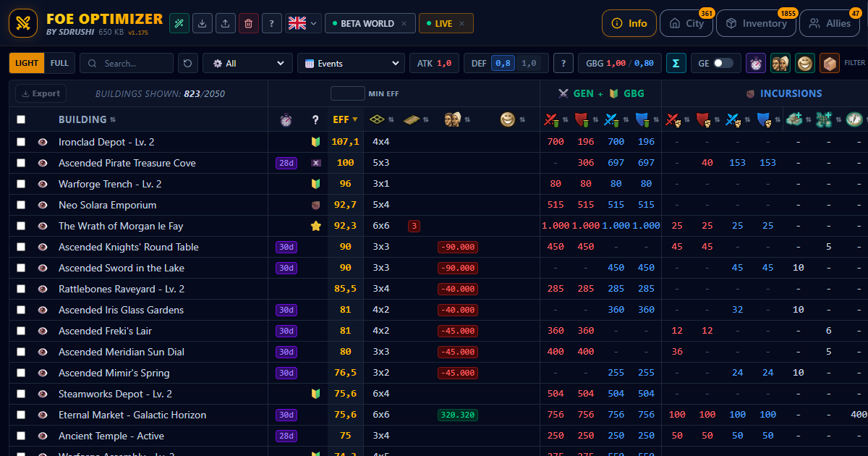The image size is (868, 456).
Task: Click the GBG 1,00 / 0,80 button
Action: (620, 63)
